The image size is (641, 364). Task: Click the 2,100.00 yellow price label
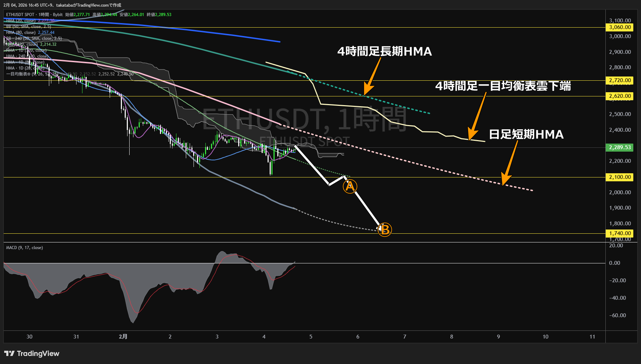620,177
